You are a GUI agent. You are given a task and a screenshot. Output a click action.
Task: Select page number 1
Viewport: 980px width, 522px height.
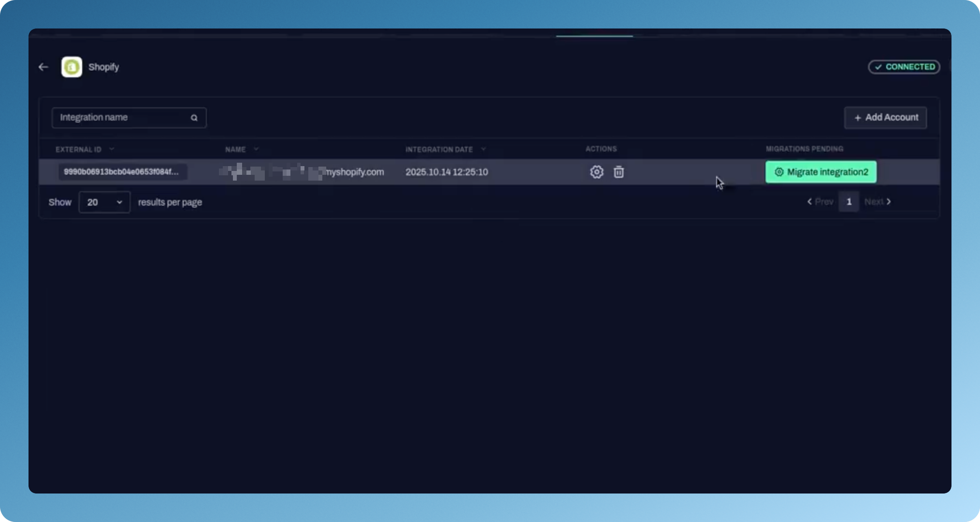pos(849,202)
